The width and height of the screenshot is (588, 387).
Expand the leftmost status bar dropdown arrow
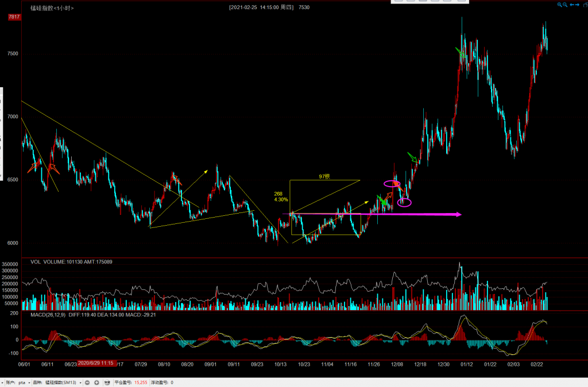[2, 382]
